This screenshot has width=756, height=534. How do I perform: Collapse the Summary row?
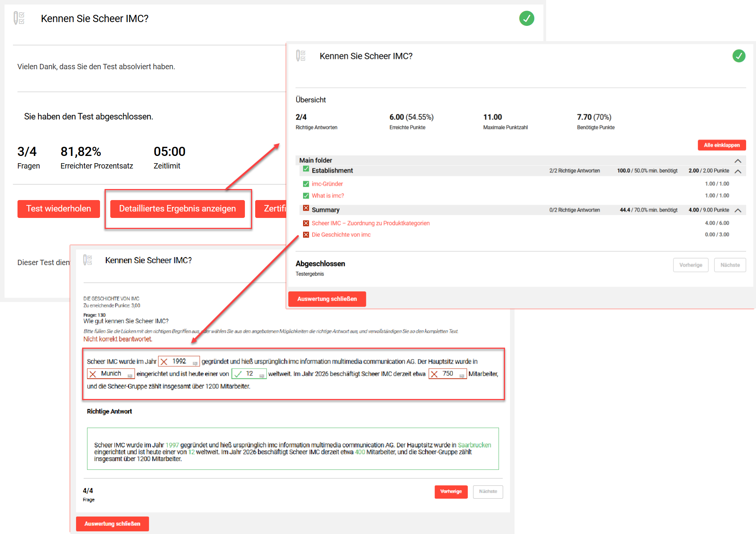(x=738, y=210)
